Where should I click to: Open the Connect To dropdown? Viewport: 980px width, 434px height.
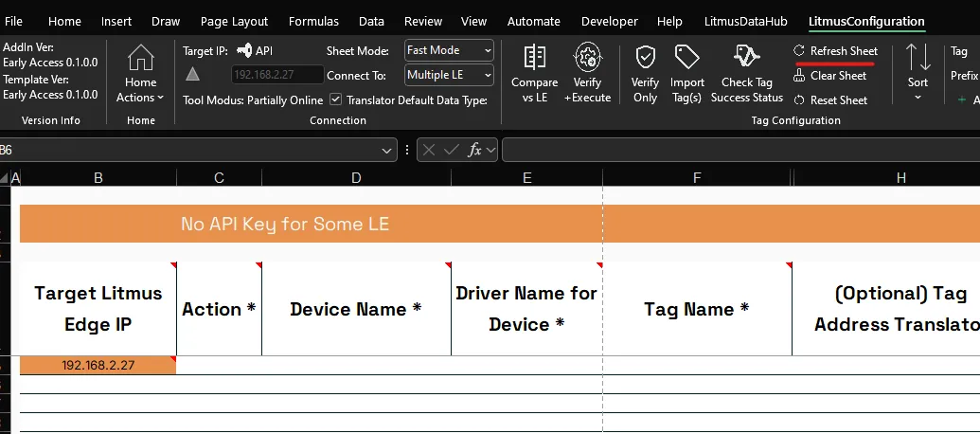click(x=449, y=75)
